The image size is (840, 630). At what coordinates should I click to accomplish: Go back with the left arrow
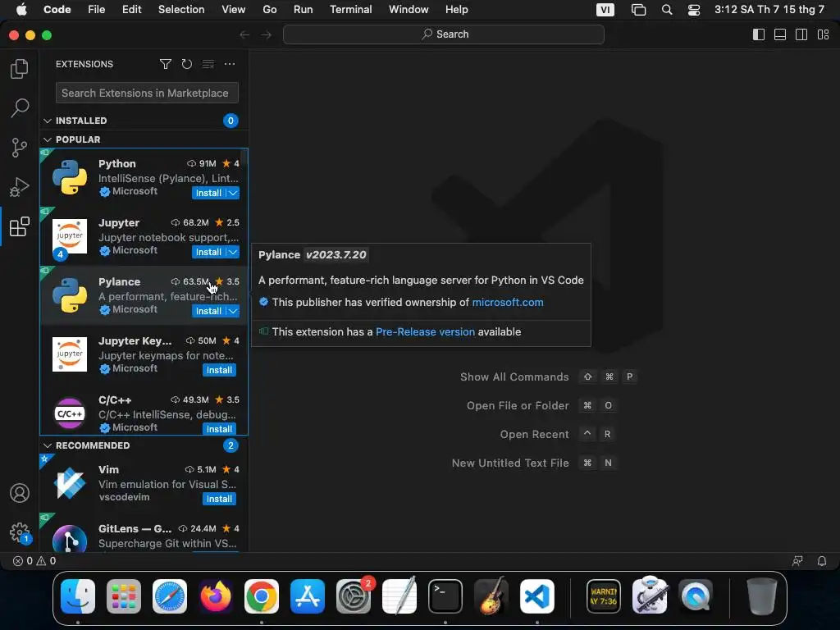244,34
